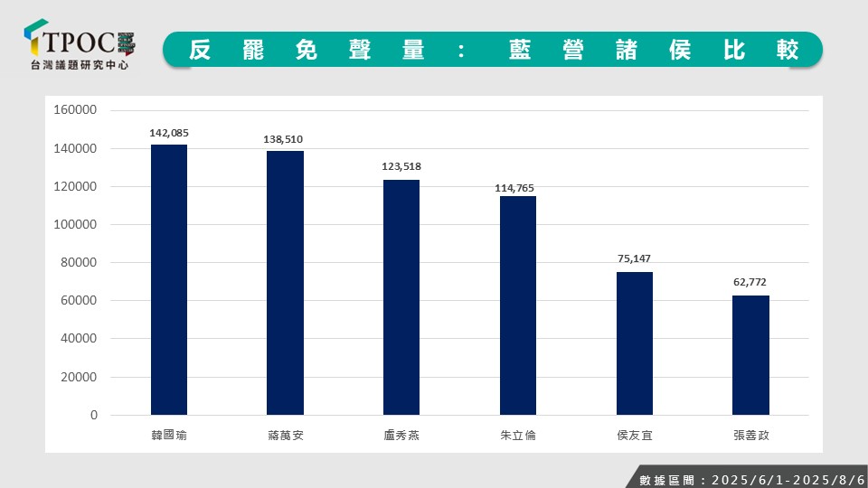868x488 pixels.
Task: Click the 75,147 data label
Action: pyautogui.click(x=634, y=258)
